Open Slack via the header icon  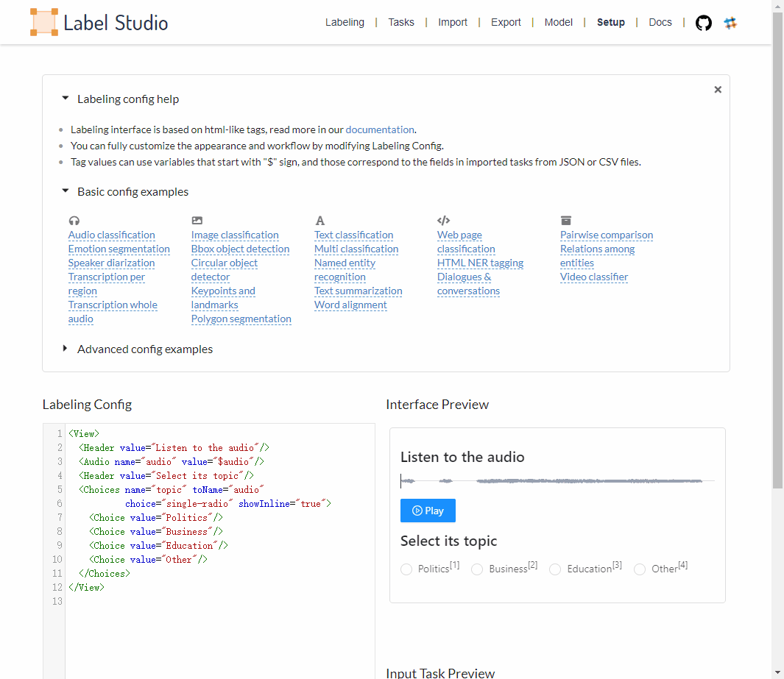tap(730, 23)
